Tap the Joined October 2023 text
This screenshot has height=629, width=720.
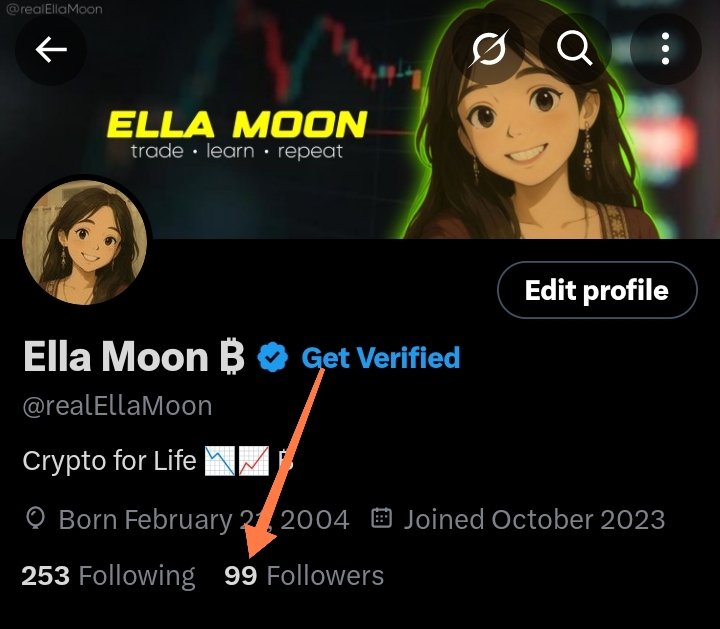tap(534, 520)
